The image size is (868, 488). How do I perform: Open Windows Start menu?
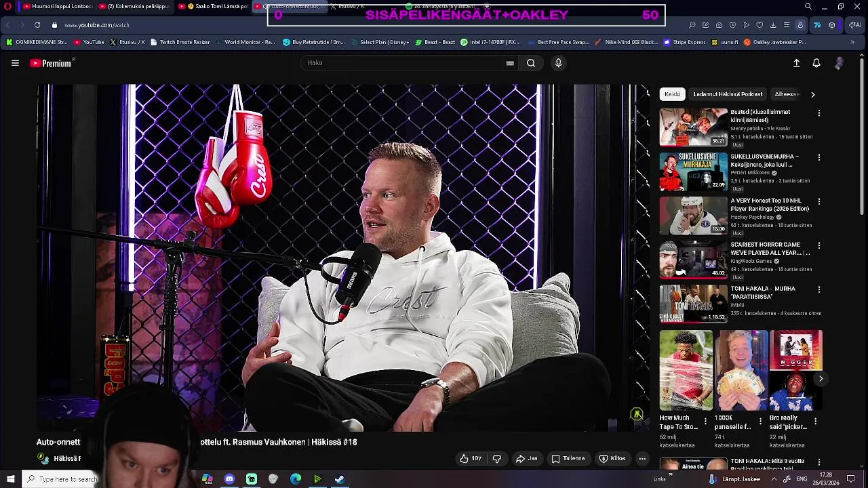[x=10, y=479]
